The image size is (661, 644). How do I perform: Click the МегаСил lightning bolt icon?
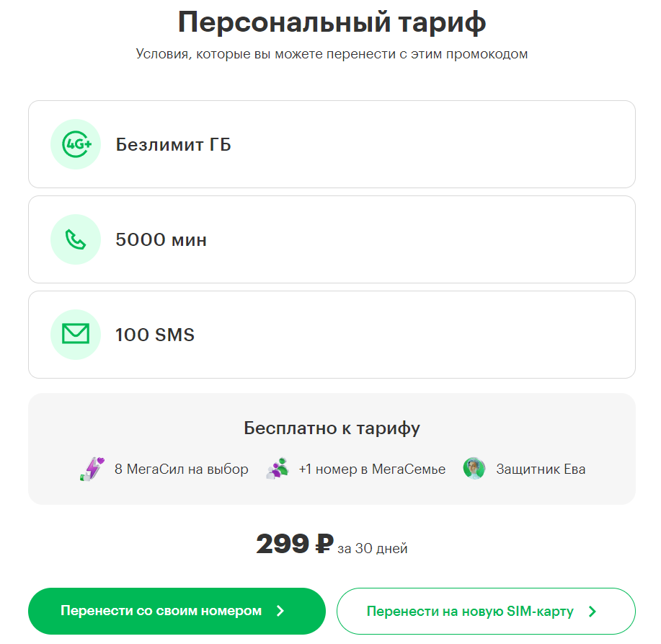92,469
